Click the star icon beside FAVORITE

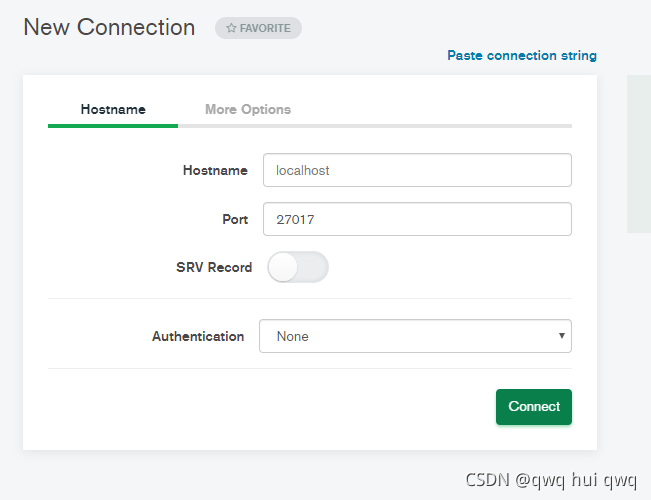click(x=231, y=28)
